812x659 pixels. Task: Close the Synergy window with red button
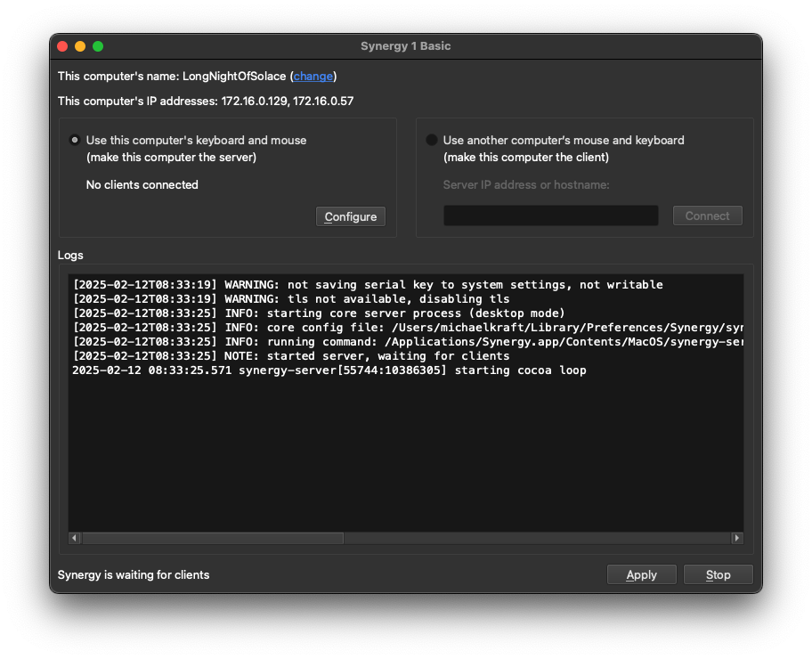coord(62,46)
